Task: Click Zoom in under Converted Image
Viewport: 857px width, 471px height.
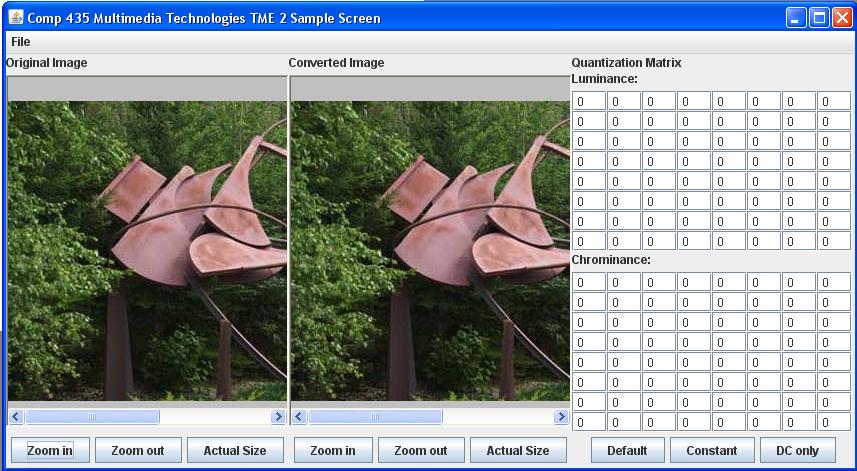Action: pyautogui.click(x=333, y=450)
